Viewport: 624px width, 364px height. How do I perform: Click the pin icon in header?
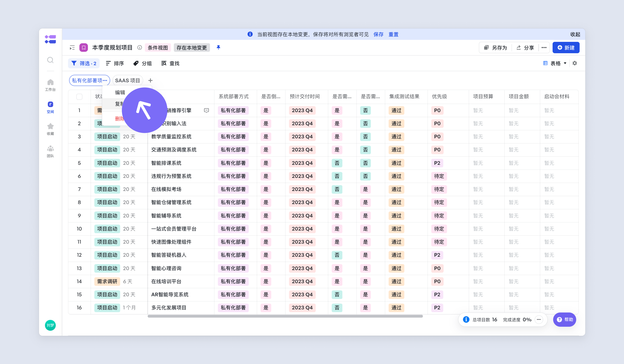218,47
